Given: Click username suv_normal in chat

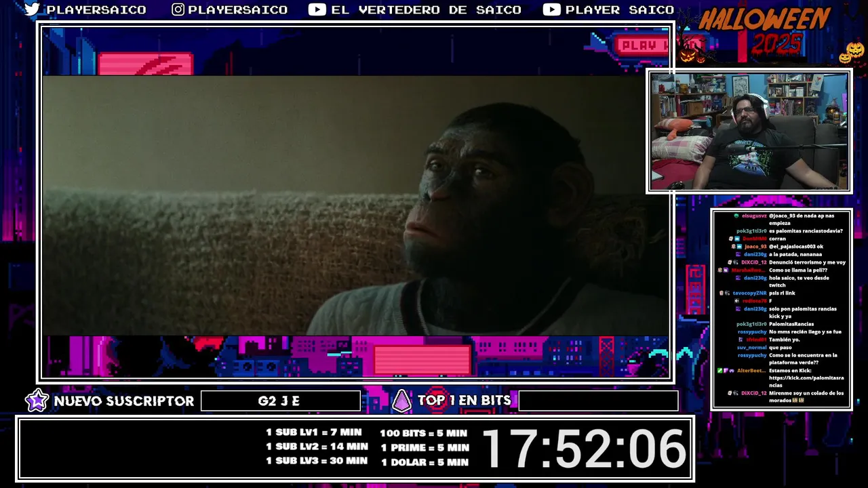Looking at the screenshot, I should coord(752,347).
